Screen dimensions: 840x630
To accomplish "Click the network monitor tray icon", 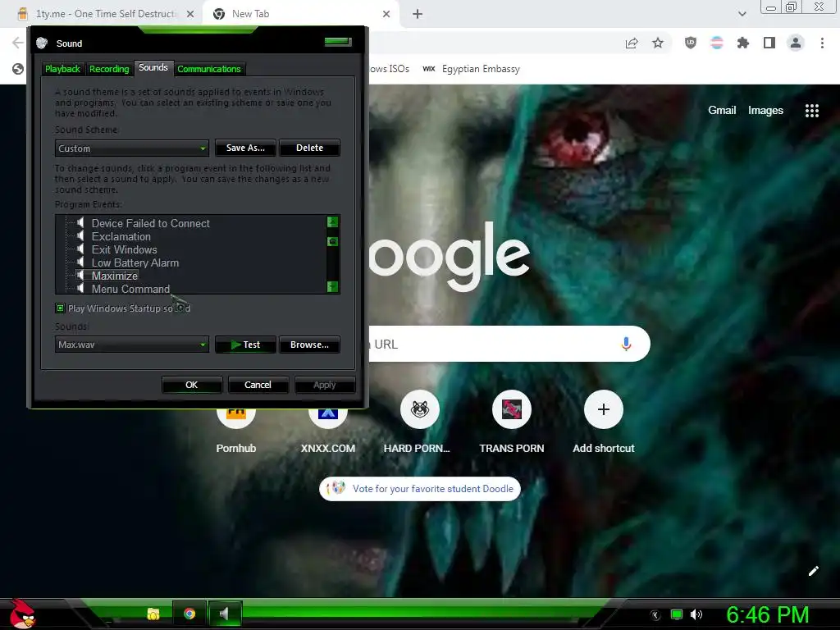I will tap(677, 615).
